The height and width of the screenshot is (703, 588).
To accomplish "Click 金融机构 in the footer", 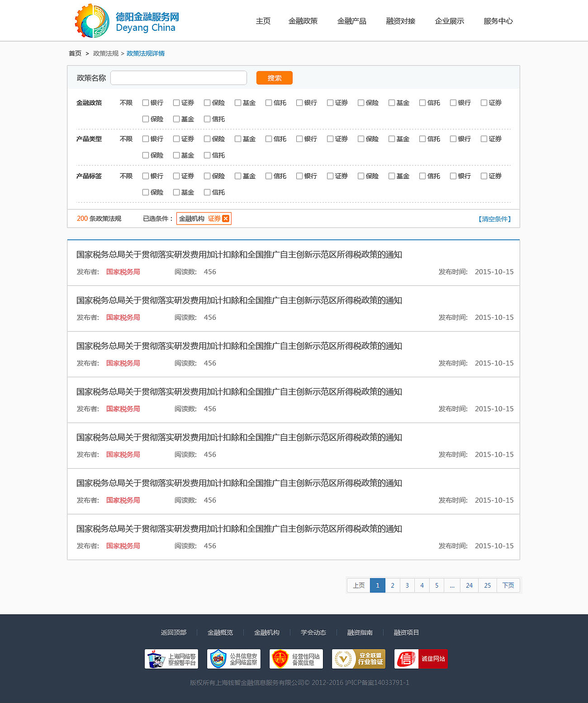I will click(266, 633).
